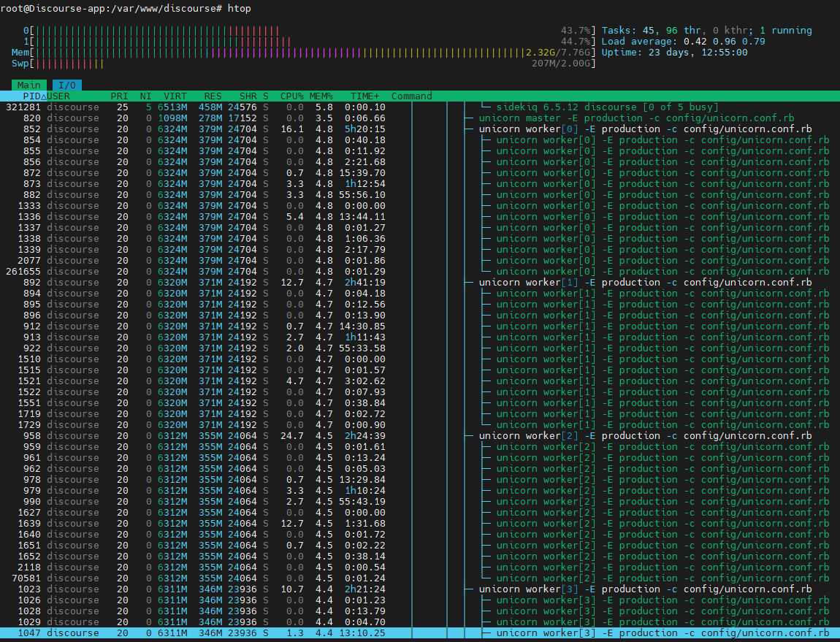The image size is (840, 642).
Task: Select the highlighted process row PID 1047
Action: point(420,633)
